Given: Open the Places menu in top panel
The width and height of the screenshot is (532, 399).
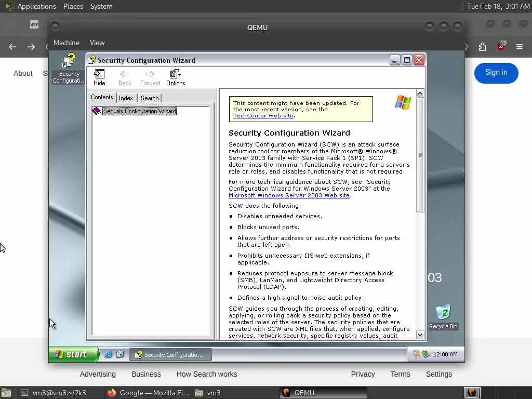Looking at the screenshot, I should [x=73, y=6].
